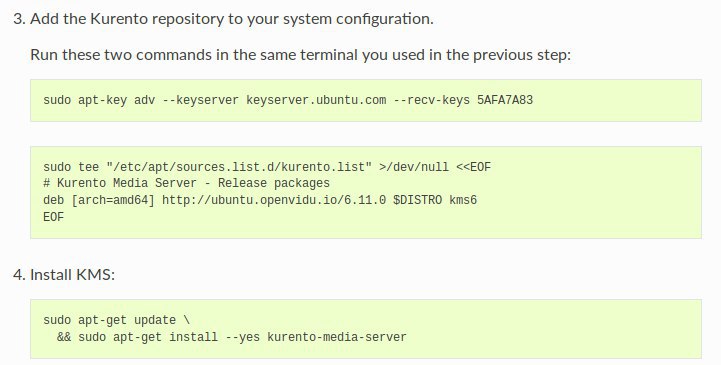Click the apt-get install kurento-media-server line
This screenshot has height=365, width=721.
[x=232, y=337]
